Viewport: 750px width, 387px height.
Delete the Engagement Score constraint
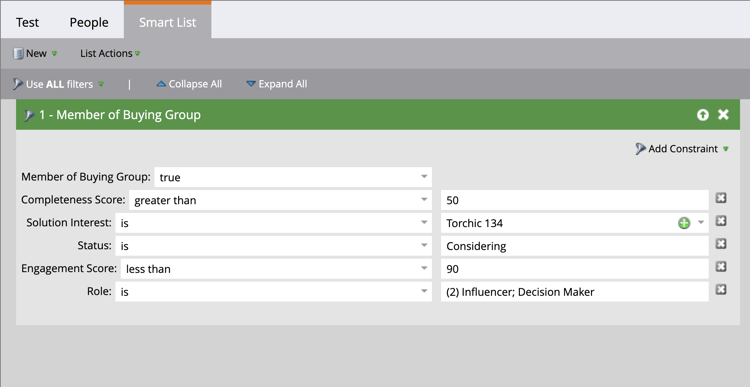[721, 267]
